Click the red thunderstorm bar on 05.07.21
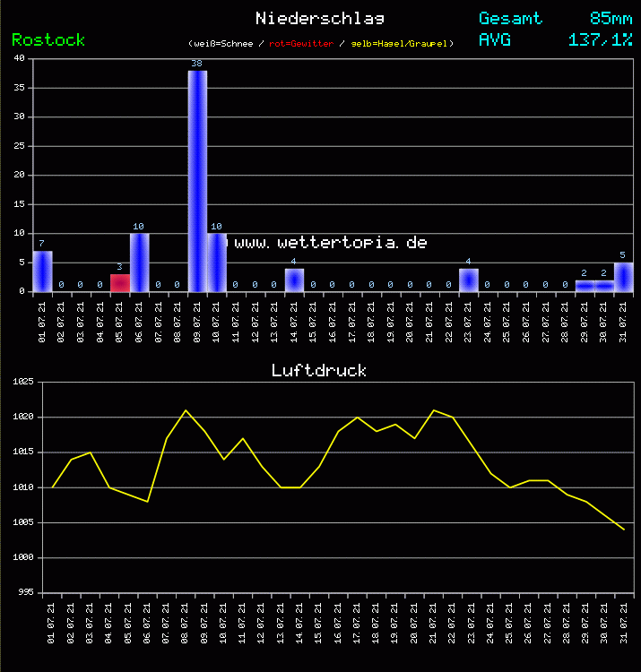 point(119,283)
